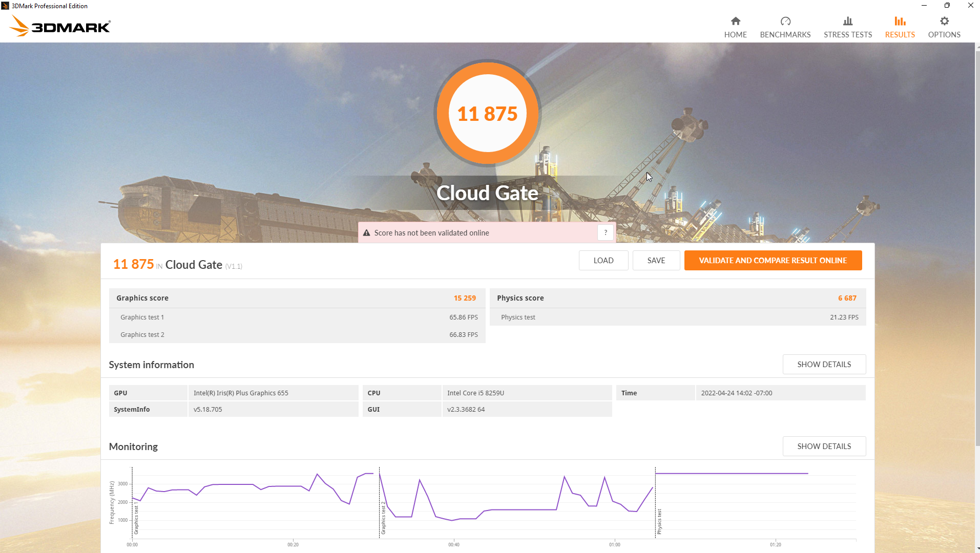980x553 pixels.
Task: Click the Graphics test 1 row
Action: click(297, 317)
